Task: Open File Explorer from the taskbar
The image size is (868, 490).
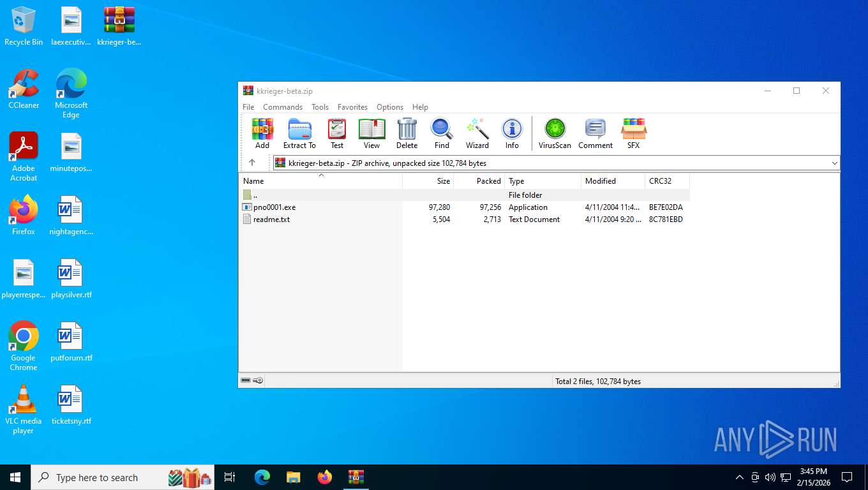Action: point(293,477)
